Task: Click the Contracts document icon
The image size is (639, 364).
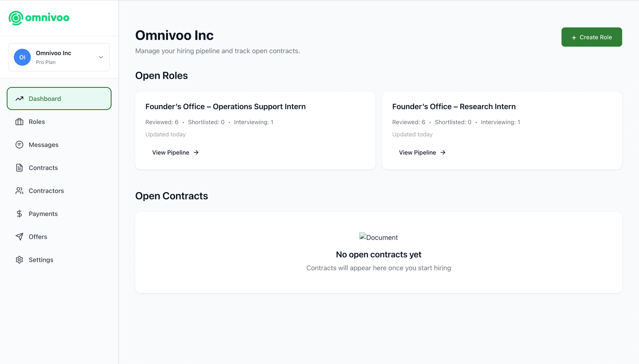Action: coord(19,168)
